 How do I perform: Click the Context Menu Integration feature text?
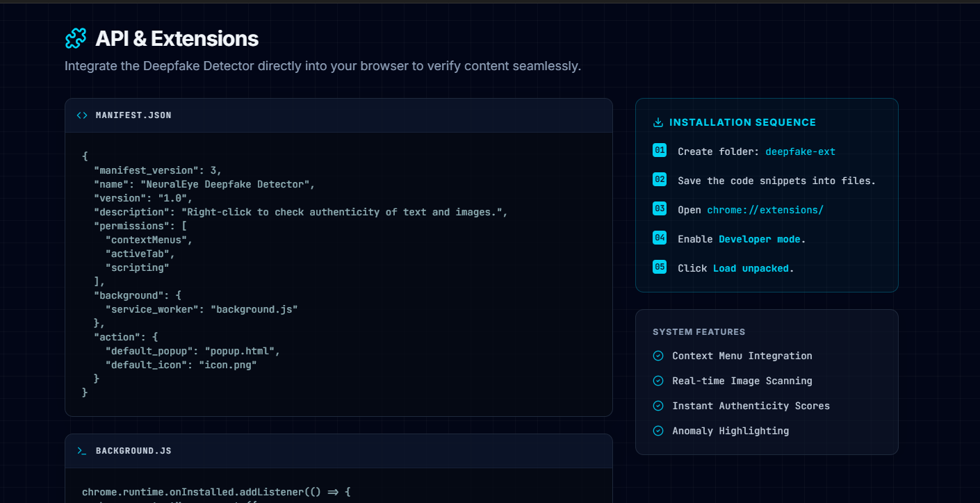(x=742, y=356)
